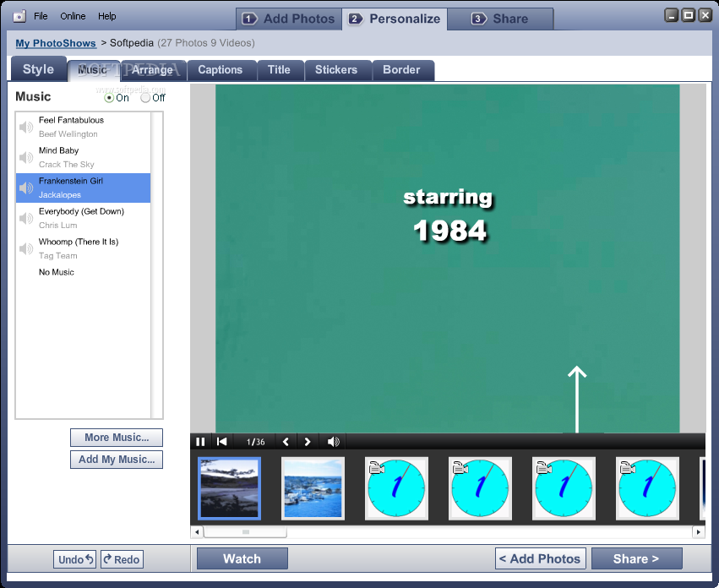Turn music Off
Screen dimensions: 719x588
[145, 98]
